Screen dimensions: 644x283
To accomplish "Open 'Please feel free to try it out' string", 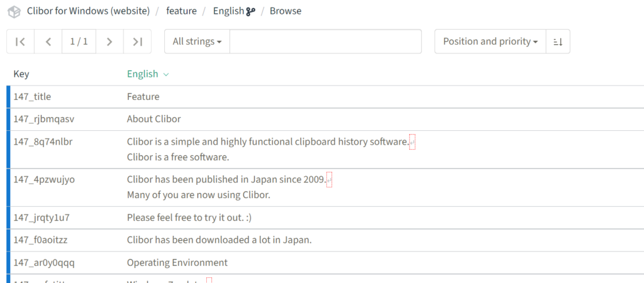I will 189,218.
